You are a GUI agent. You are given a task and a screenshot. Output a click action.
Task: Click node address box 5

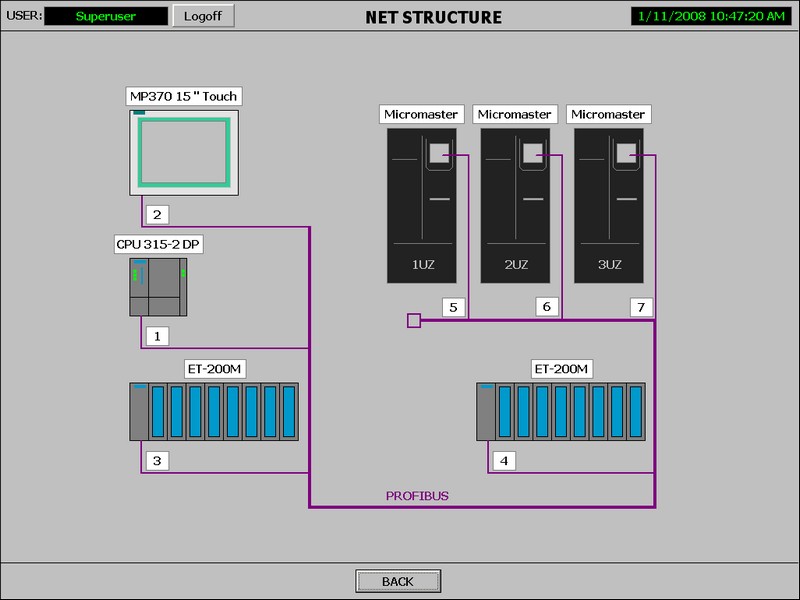point(454,307)
